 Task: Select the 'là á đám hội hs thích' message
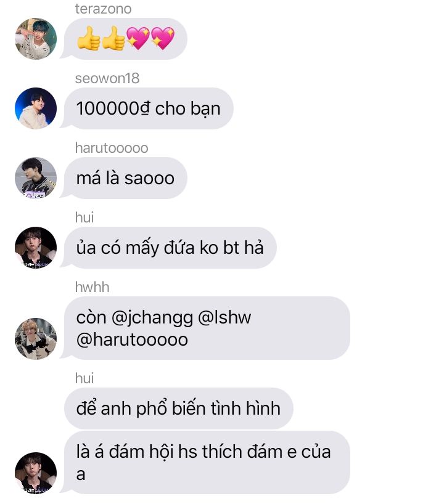click(207, 462)
